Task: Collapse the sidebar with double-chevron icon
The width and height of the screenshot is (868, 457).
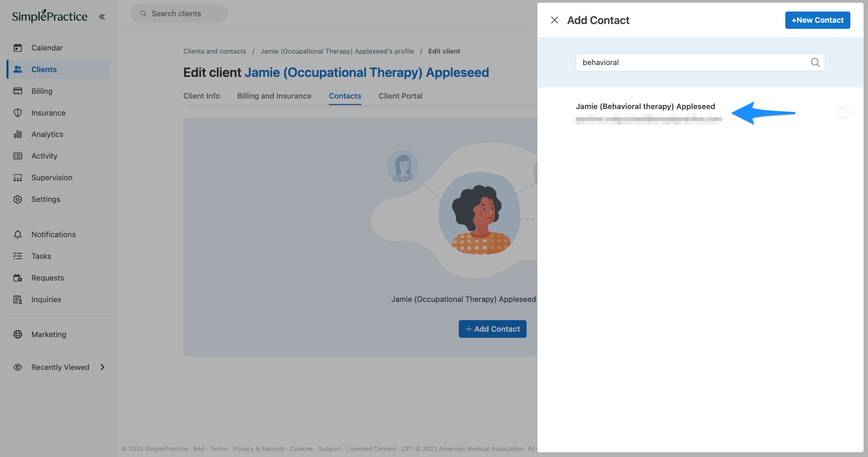Action: tap(102, 17)
